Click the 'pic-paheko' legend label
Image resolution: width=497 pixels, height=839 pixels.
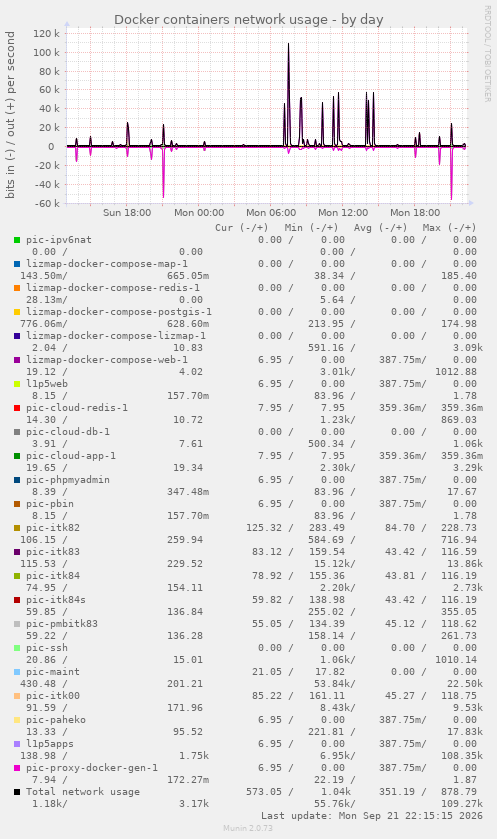(56, 720)
